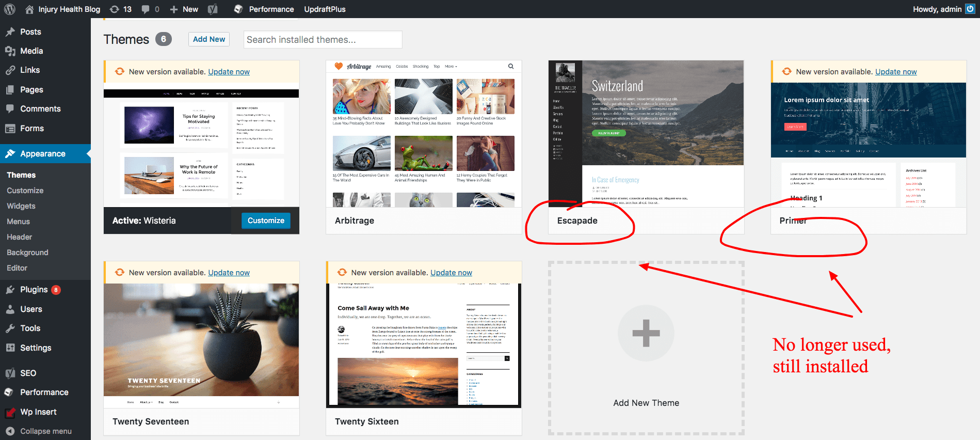The height and width of the screenshot is (440, 980).
Task: Click the Collapse menu label
Action: click(46, 431)
